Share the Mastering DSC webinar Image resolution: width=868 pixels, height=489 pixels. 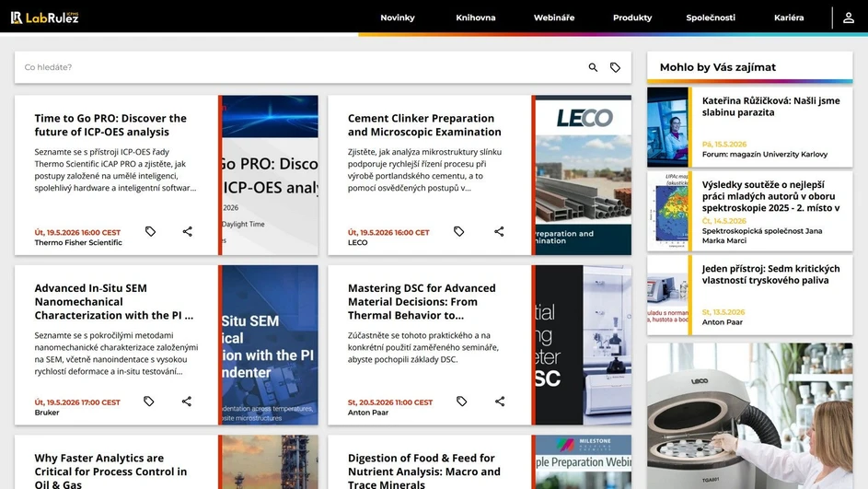point(500,402)
